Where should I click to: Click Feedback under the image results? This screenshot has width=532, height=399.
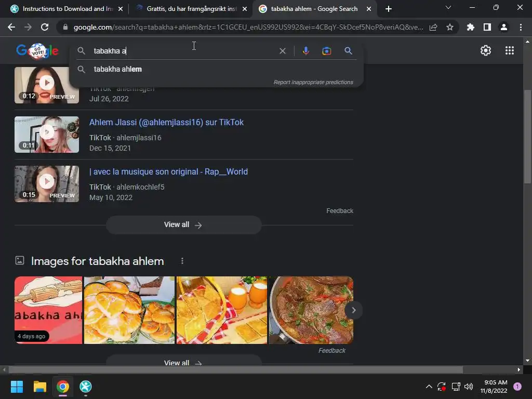(332, 351)
